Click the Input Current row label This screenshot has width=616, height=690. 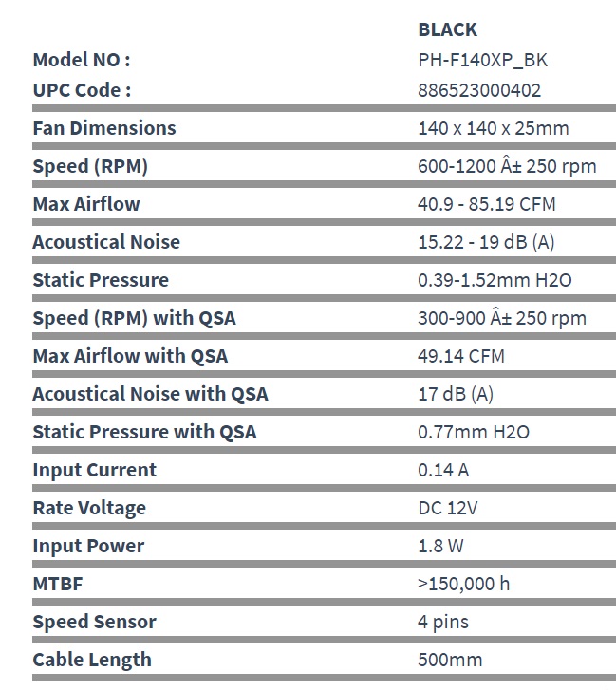(95, 470)
